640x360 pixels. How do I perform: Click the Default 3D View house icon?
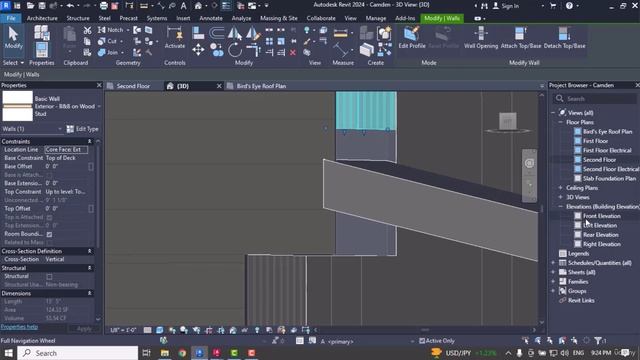click(198, 6)
